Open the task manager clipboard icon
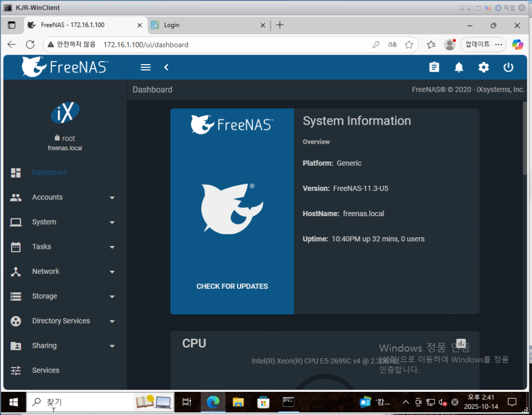This screenshot has width=532, height=415. (434, 67)
